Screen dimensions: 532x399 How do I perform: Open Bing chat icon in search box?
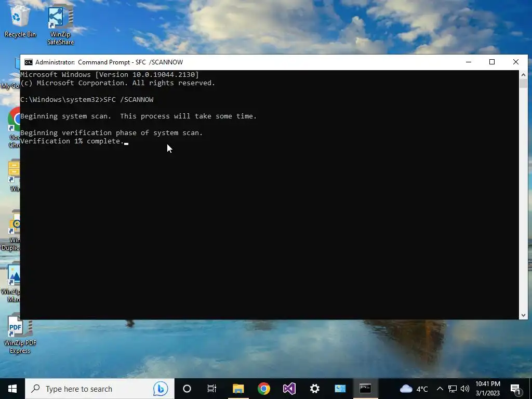point(161,389)
